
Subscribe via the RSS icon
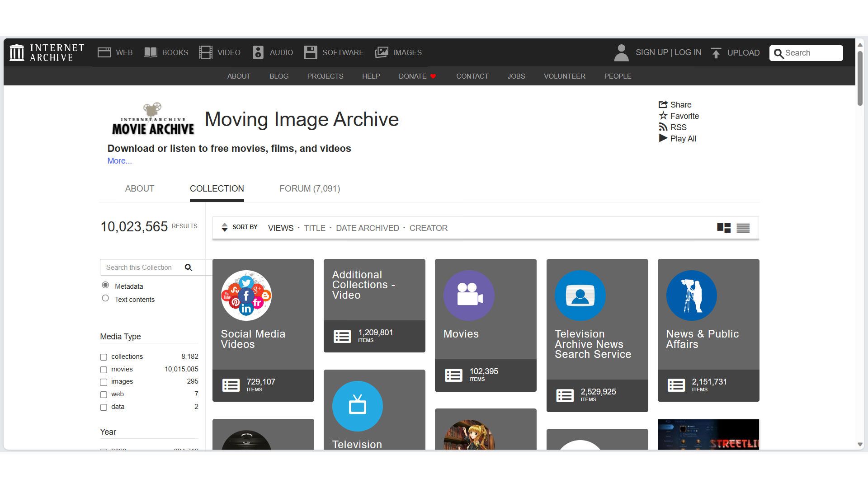coord(663,127)
